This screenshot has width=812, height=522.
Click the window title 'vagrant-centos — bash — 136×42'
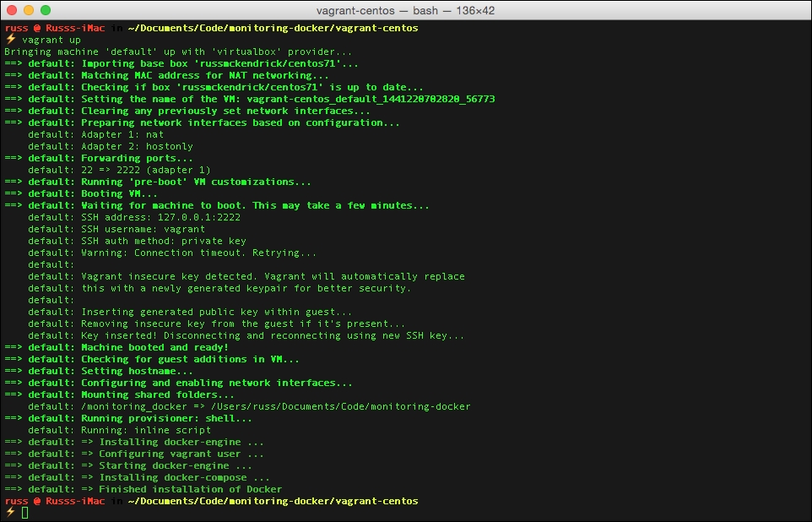(405, 10)
